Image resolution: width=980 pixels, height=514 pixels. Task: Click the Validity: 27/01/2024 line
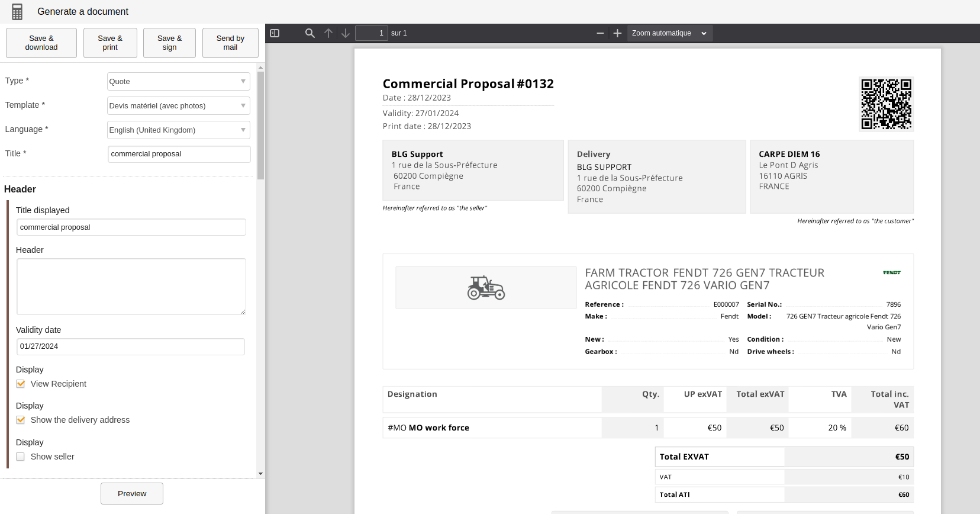click(x=421, y=113)
